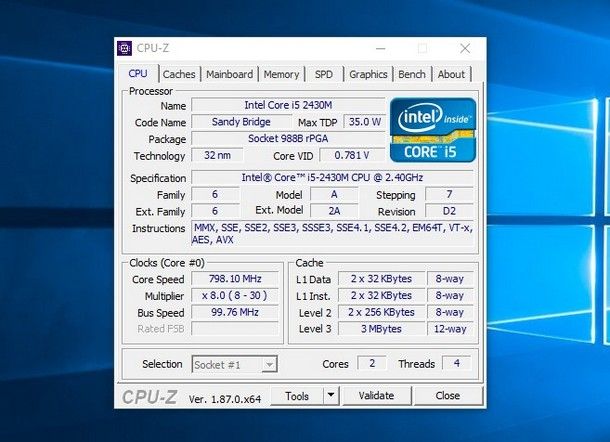The width and height of the screenshot is (610, 442).
Task: Click the Multiplier value x 8.0 (8 - 30)
Action: click(x=235, y=295)
